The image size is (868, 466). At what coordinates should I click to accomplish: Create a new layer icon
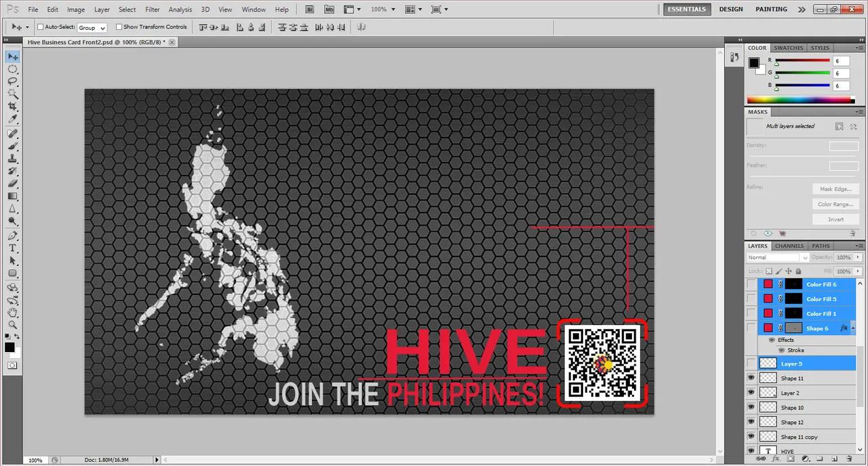(833, 459)
